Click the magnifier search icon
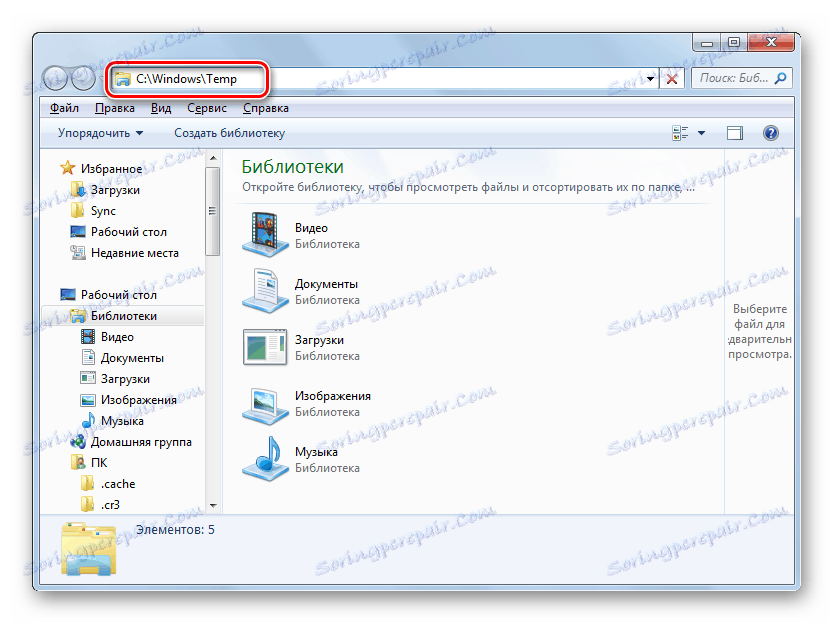834x624 pixels. point(780,78)
